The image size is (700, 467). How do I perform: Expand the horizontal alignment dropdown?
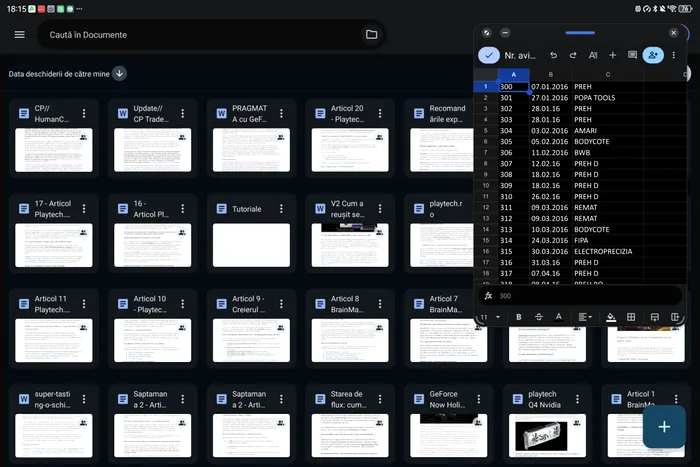[x=585, y=317]
